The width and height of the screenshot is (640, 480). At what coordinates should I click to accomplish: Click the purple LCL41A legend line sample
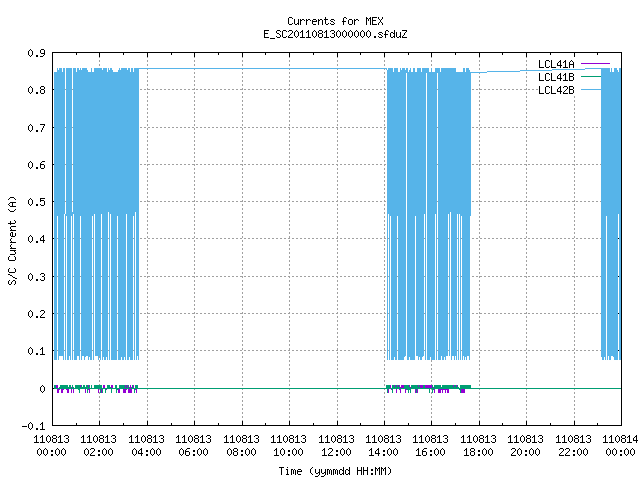point(595,64)
